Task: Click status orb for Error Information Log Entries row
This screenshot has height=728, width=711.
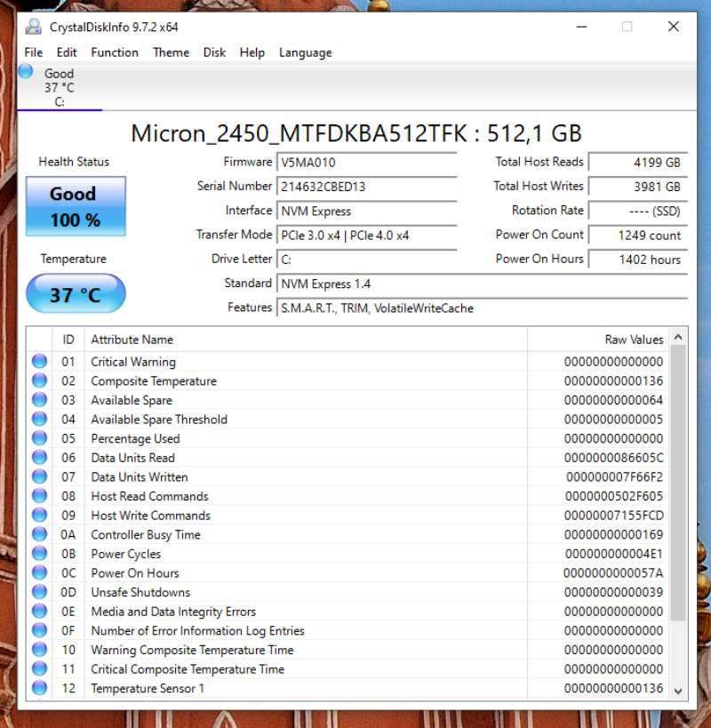Action: 39,630
